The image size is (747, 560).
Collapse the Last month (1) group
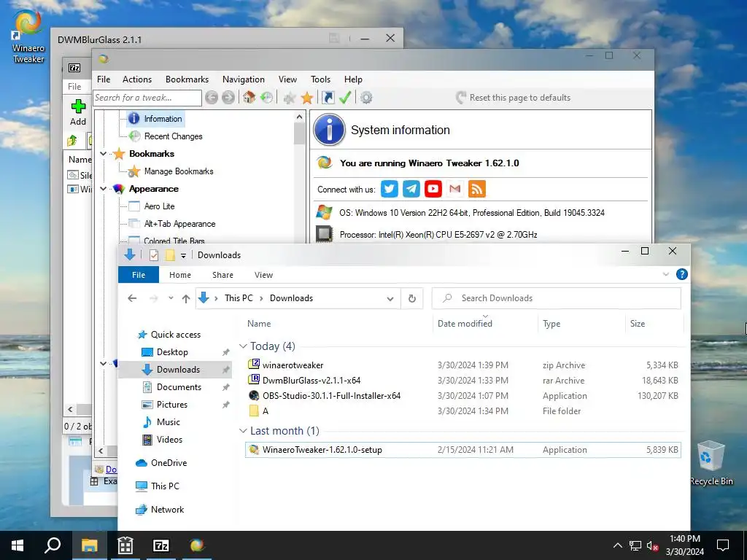[244, 431]
